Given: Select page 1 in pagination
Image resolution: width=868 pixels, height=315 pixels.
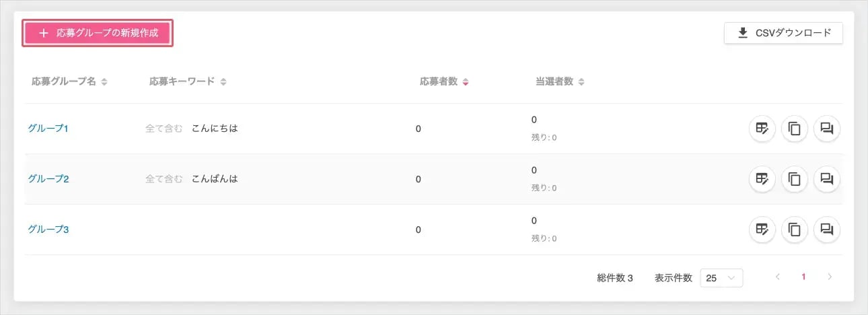Looking at the screenshot, I should (x=803, y=277).
